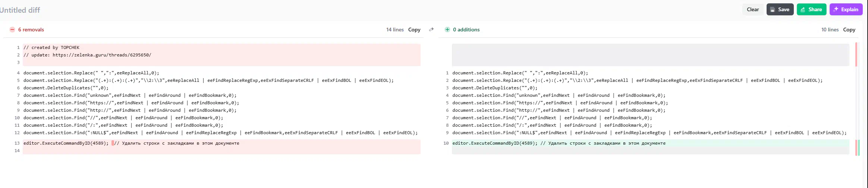Screen dimensions: 868x188
Task: Click right line 2 regex Replace statement
Action: pos(637,80)
